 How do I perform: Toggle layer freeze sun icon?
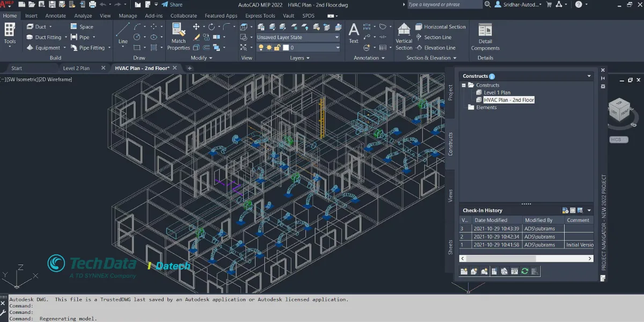click(x=269, y=48)
